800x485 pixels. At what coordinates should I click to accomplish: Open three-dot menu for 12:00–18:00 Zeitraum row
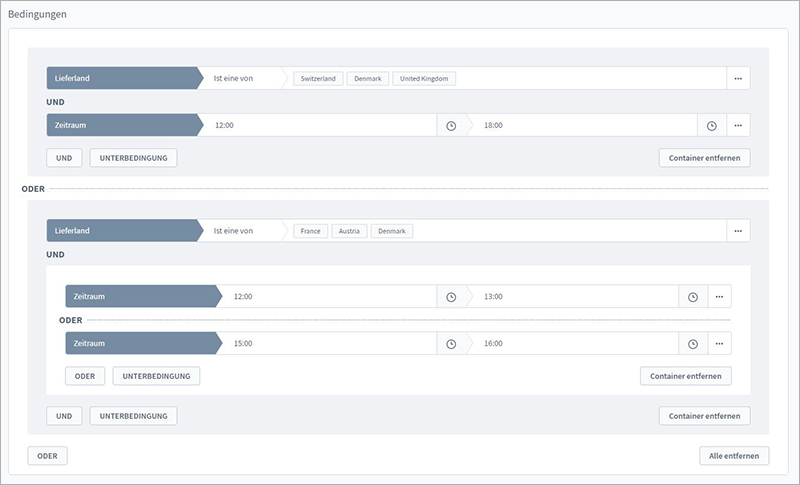point(738,126)
